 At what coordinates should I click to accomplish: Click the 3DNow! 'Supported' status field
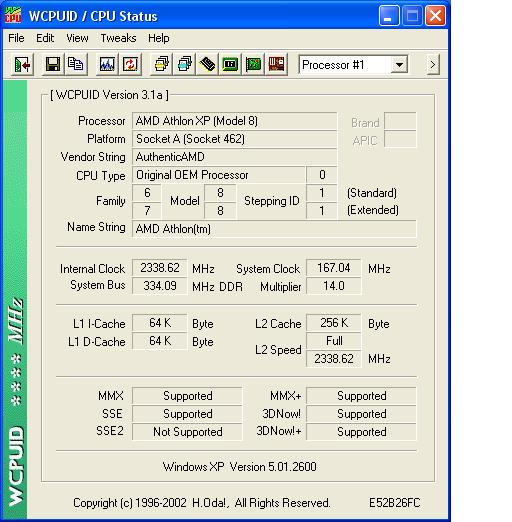361,414
